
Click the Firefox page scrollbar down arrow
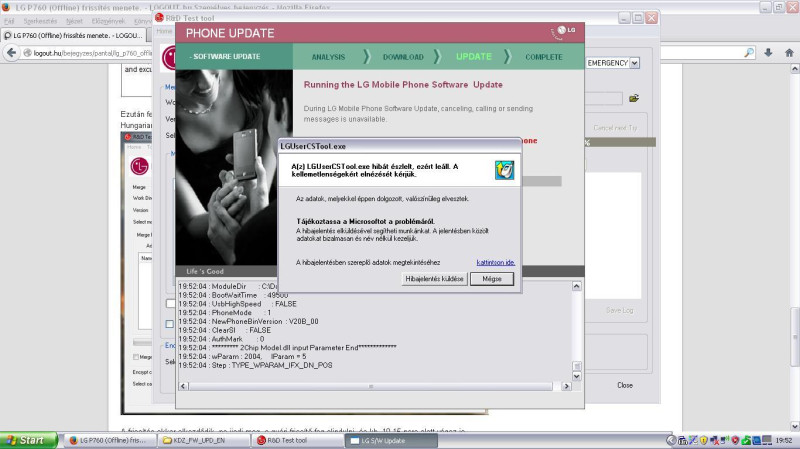point(795,427)
